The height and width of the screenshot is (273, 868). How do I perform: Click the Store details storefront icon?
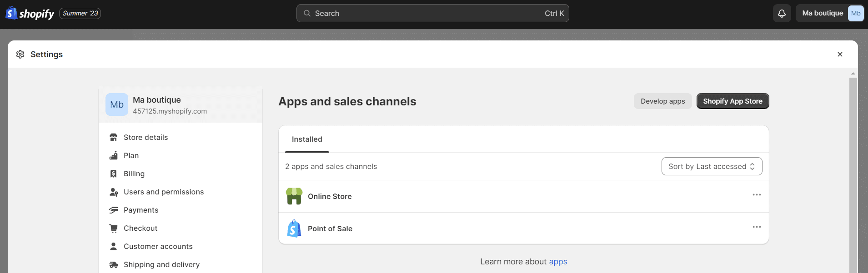pos(114,138)
